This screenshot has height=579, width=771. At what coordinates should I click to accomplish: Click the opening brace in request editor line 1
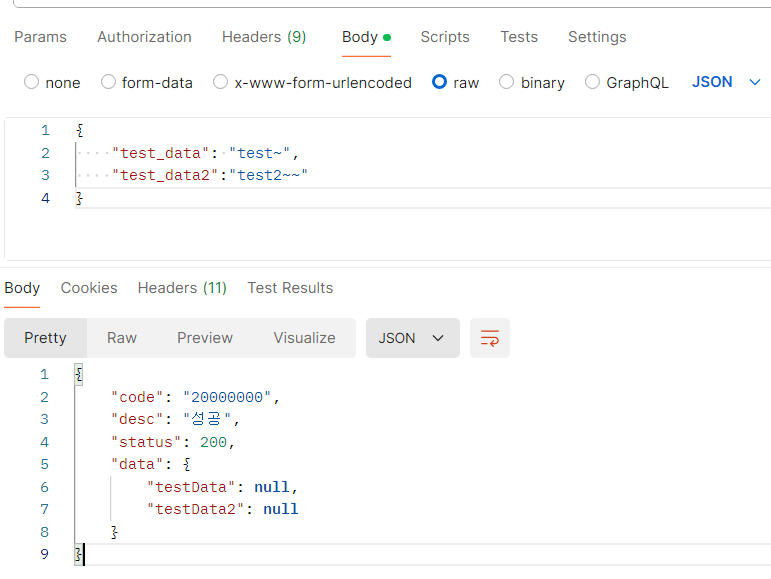click(x=80, y=130)
